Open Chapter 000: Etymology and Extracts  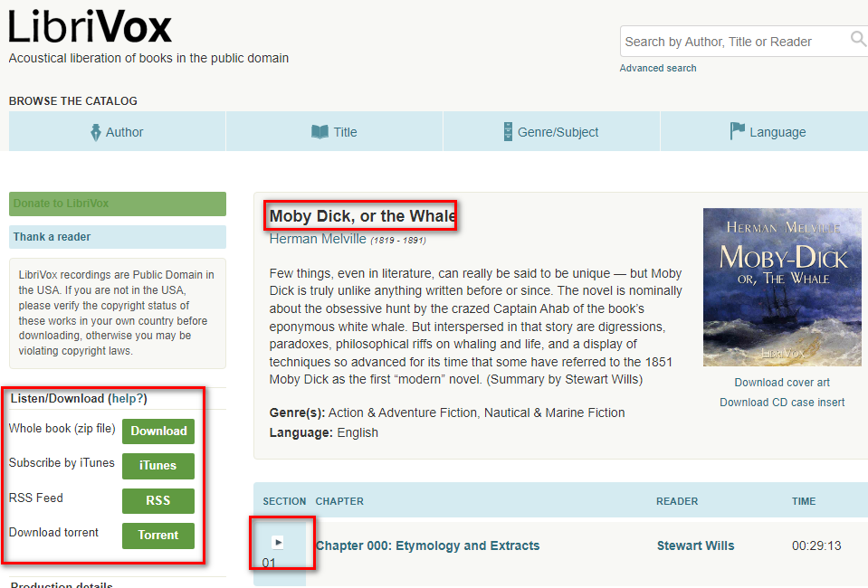[427, 545]
